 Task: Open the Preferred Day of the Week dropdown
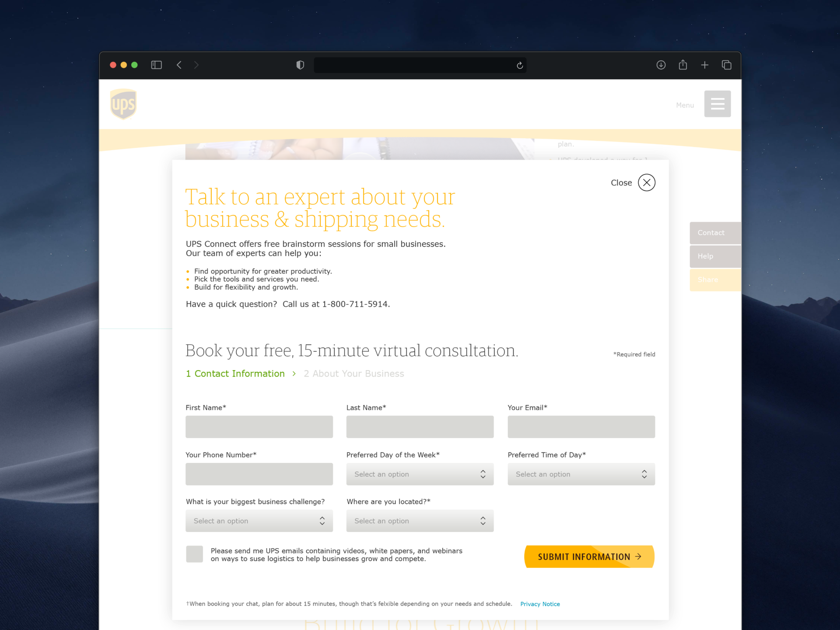[x=420, y=474]
